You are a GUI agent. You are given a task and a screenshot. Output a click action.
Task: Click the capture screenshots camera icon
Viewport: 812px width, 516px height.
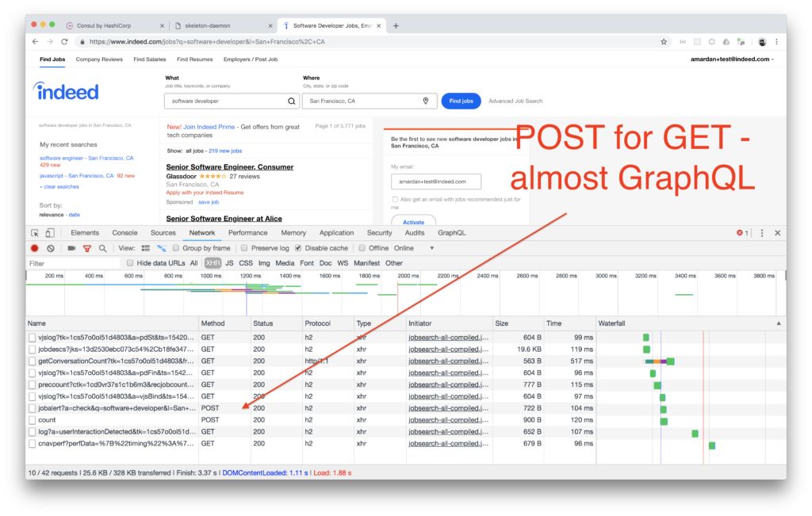[x=71, y=248]
